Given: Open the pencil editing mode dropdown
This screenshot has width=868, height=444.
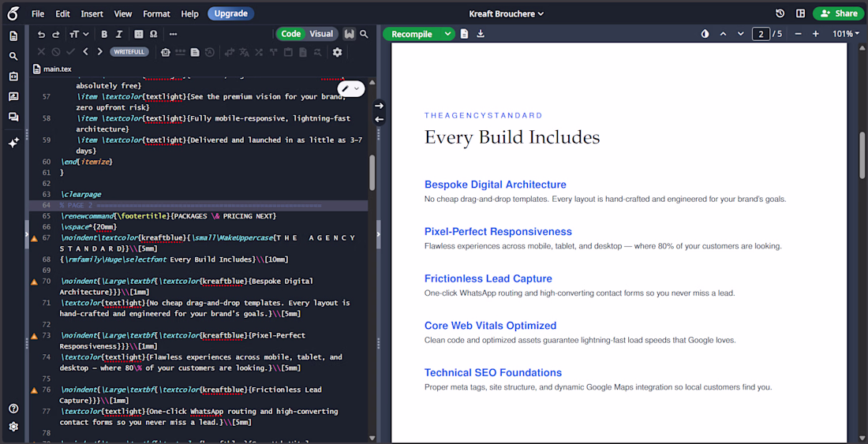Looking at the screenshot, I should click(x=351, y=88).
